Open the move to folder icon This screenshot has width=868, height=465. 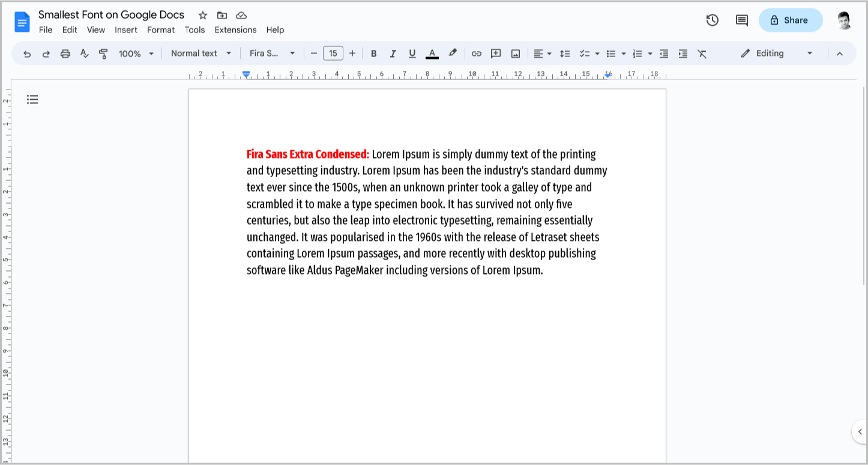[222, 15]
